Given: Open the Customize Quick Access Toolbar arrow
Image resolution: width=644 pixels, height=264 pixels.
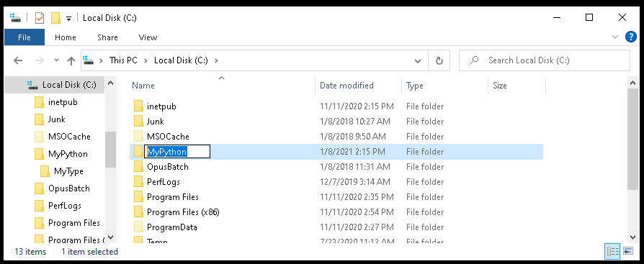Looking at the screenshot, I should 69,18.
